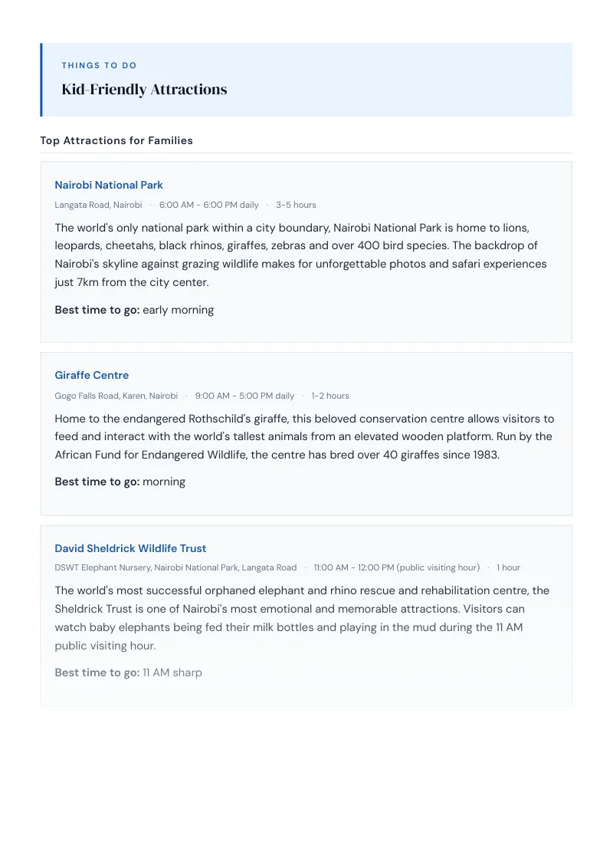
Task: Click 9:00 AM – 5:00 PM daily hours
Action: coord(244,396)
